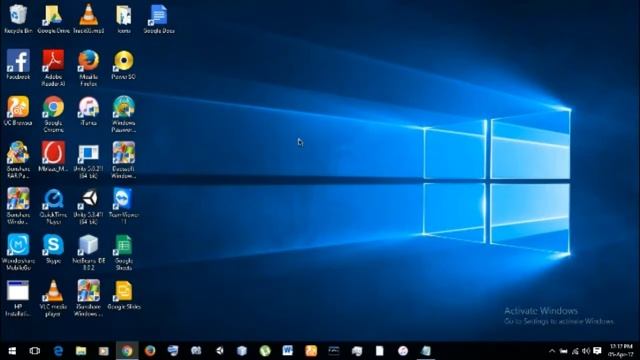Open File Explorer from the taskbar
The width and height of the screenshot is (640, 360).
(81, 351)
